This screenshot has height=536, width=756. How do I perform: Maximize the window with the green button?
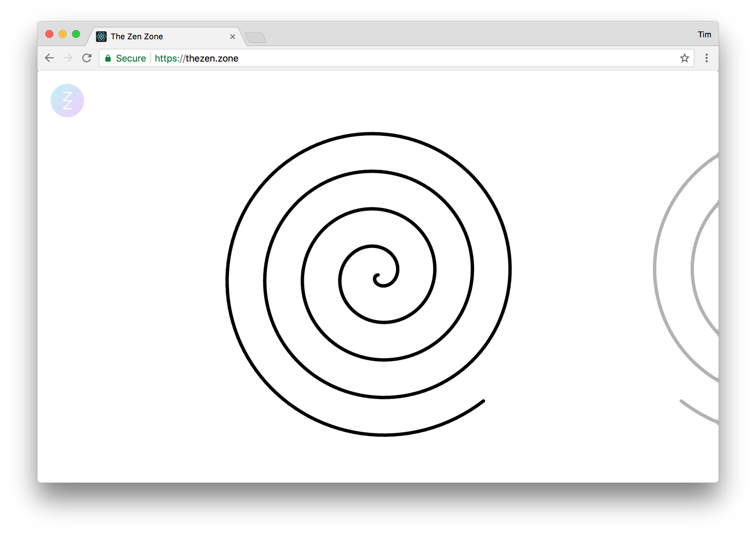coord(76,34)
